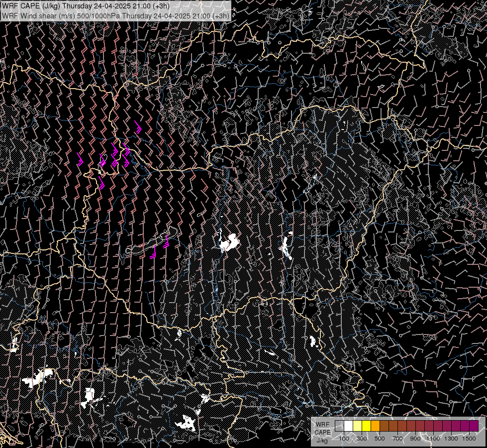Click the 1500 legend value
487x448 pixels.
pyautogui.click(x=469, y=439)
